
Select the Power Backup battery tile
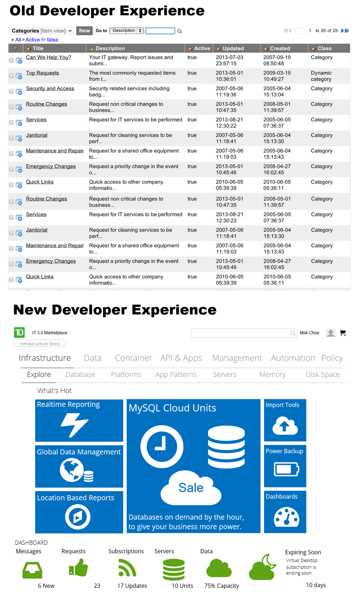click(285, 466)
